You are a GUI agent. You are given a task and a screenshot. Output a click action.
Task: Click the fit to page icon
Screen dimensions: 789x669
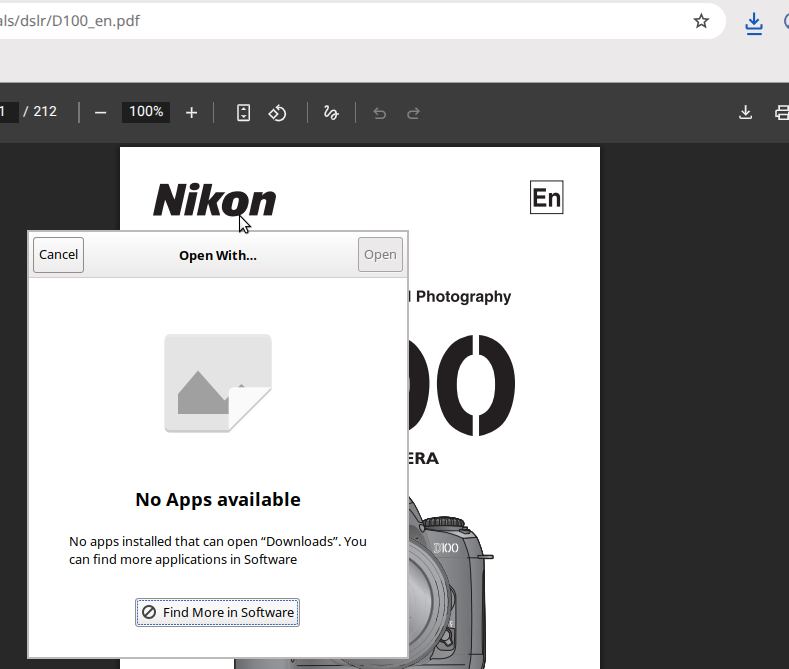pos(243,112)
